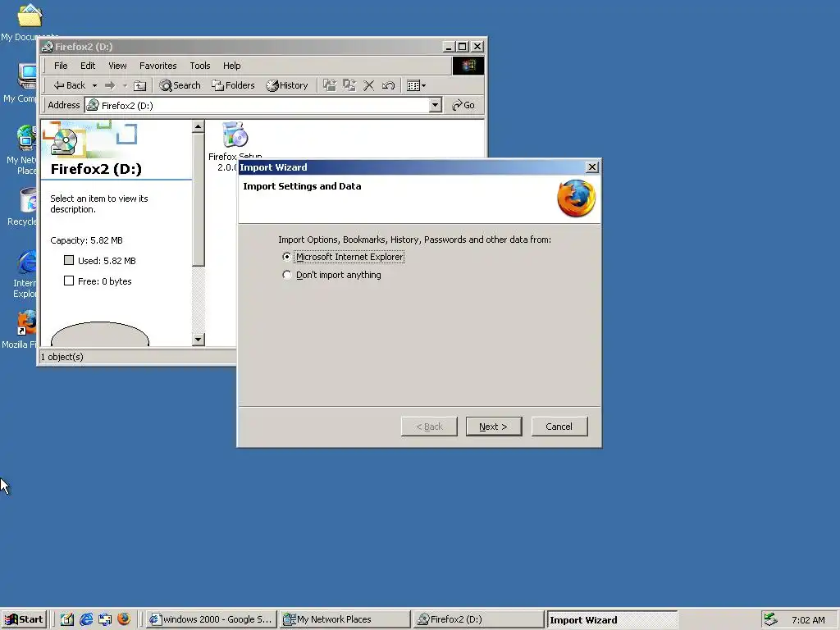Click Capacity: 5.82 MB text
This screenshot has height=630, width=840.
point(86,240)
